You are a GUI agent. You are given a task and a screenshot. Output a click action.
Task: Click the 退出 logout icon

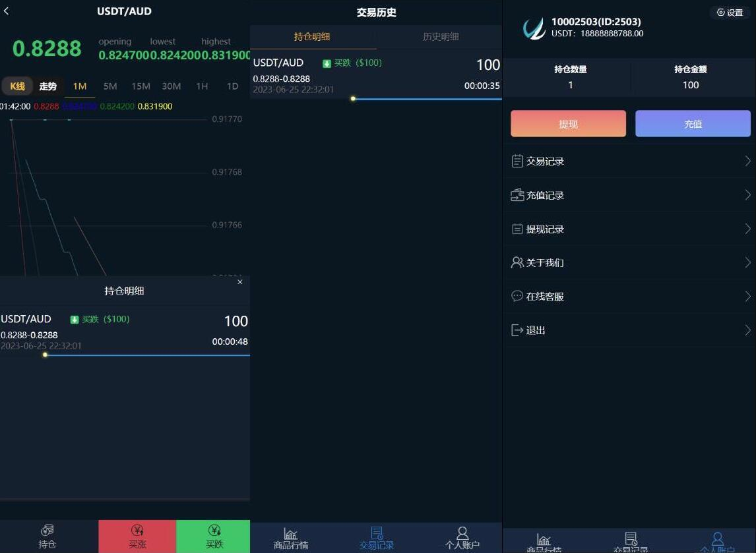(x=517, y=330)
